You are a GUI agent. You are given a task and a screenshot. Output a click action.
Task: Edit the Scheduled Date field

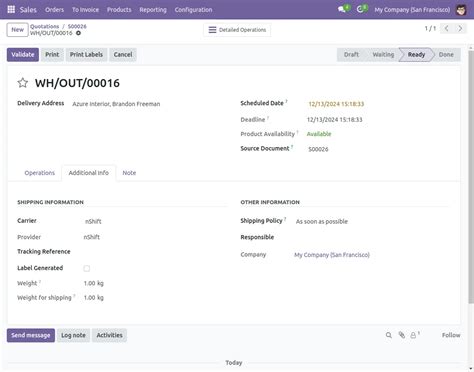pyautogui.click(x=336, y=104)
